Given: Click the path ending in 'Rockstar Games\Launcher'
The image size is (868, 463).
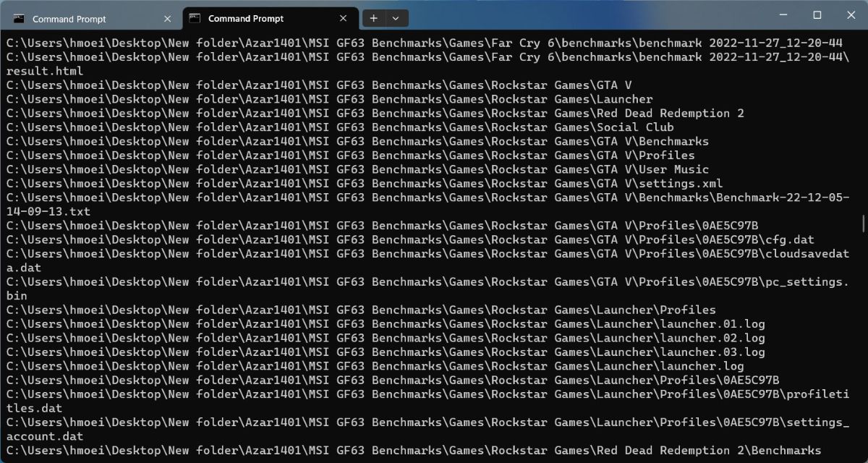Looking at the screenshot, I should 329,99.
